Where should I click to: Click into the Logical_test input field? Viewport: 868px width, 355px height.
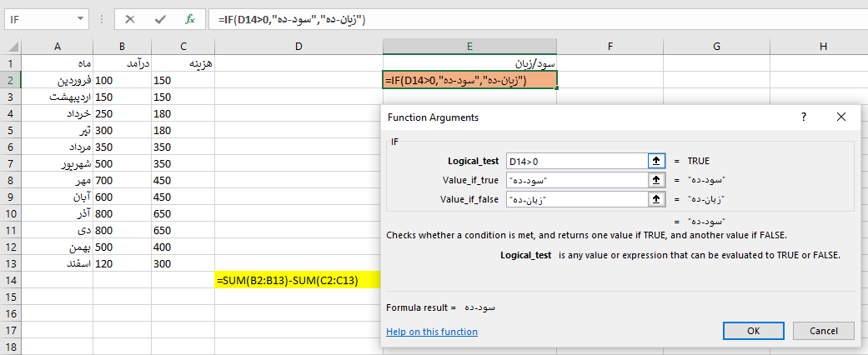(x=575, y=161)
